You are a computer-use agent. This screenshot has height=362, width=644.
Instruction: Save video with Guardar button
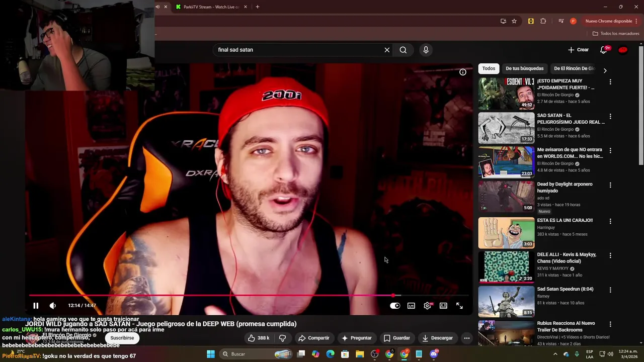pyautogui.click(x=396, y=338)
